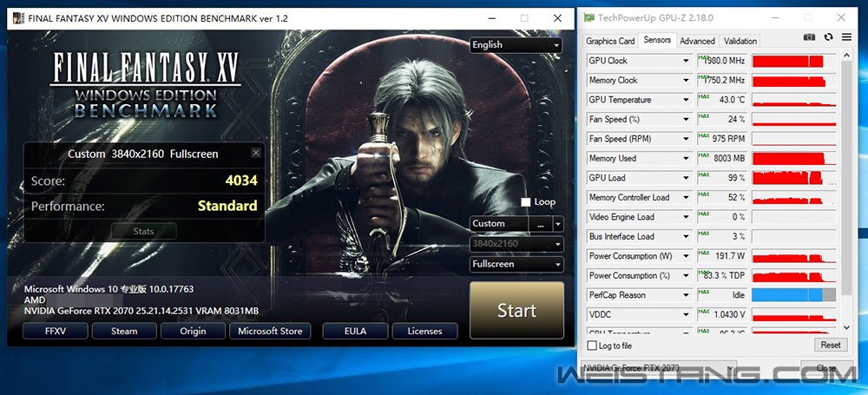Click the score value 4034
Image resolution: width=868 pixels, height=395 pixels.
(241, 180)
